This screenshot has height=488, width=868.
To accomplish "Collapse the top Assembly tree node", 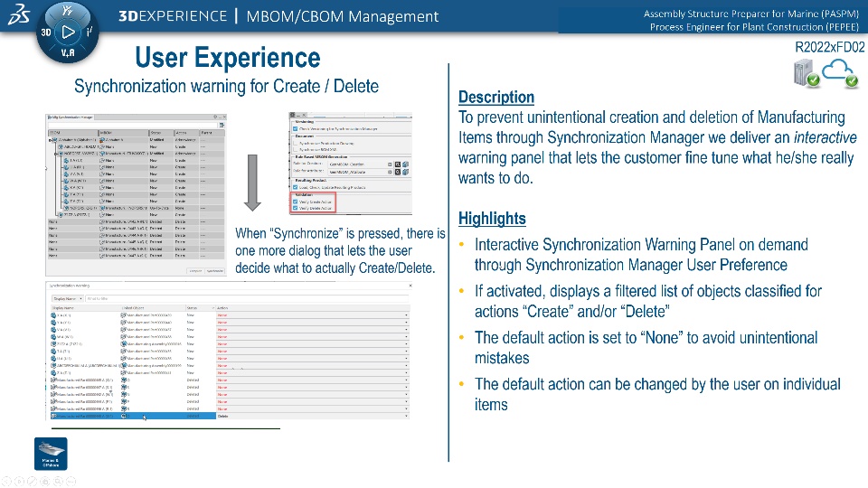I will 51,140.
